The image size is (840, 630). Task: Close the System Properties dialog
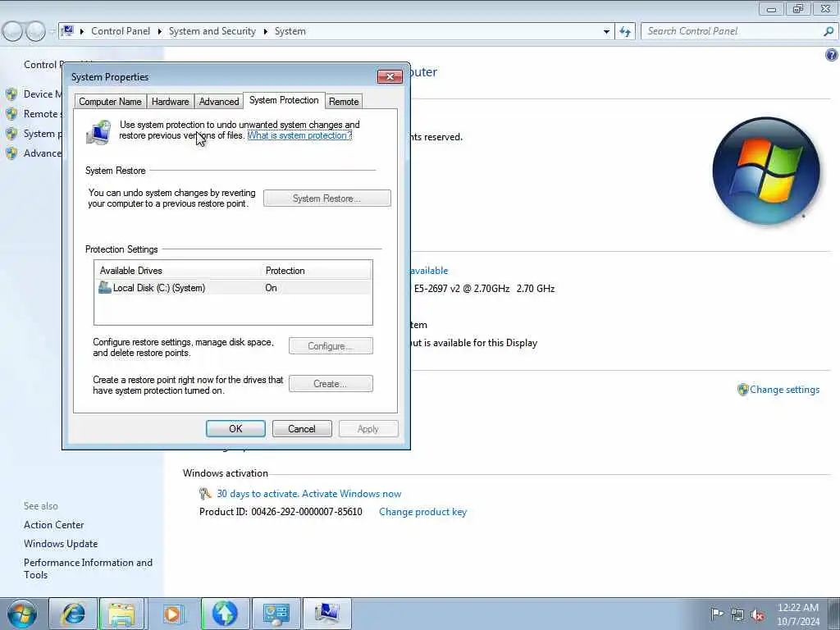click(x=390, y=76)
